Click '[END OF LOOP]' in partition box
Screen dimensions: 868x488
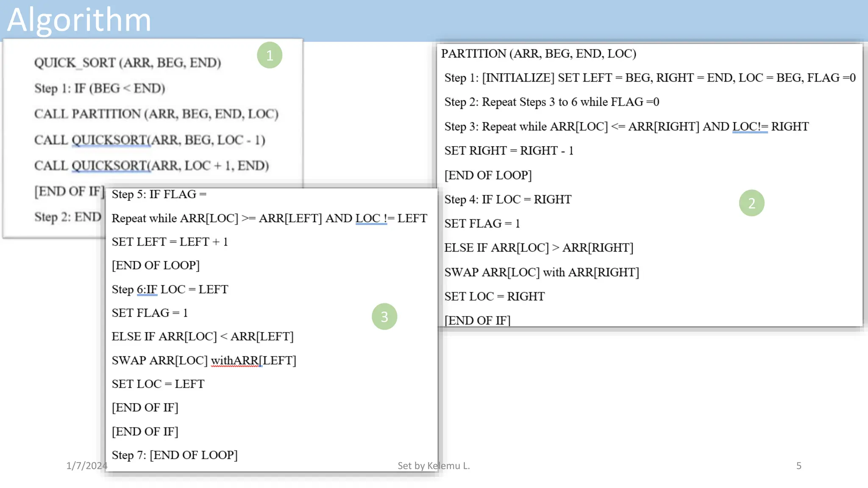488,175
